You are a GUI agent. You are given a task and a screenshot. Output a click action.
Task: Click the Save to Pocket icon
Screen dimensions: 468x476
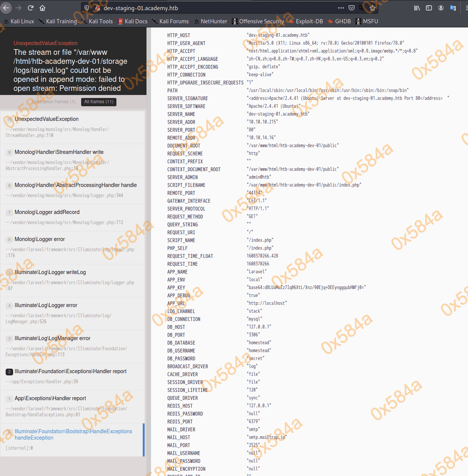click(352, 8)
